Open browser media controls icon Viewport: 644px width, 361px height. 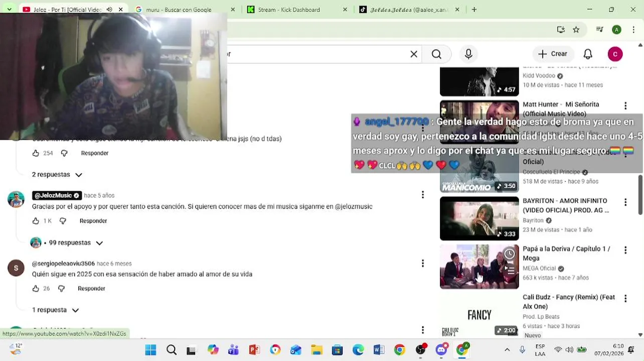[x=599, y=30]
